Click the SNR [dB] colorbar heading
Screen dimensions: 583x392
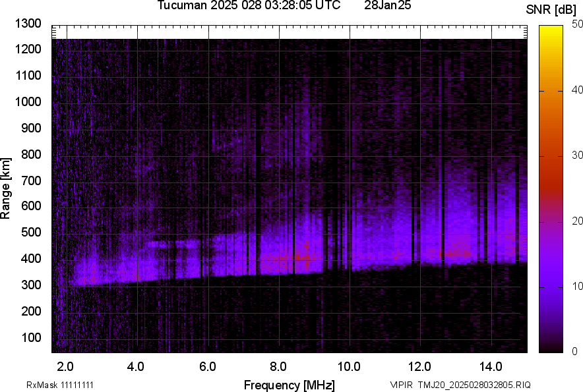(x=551, y=9)
